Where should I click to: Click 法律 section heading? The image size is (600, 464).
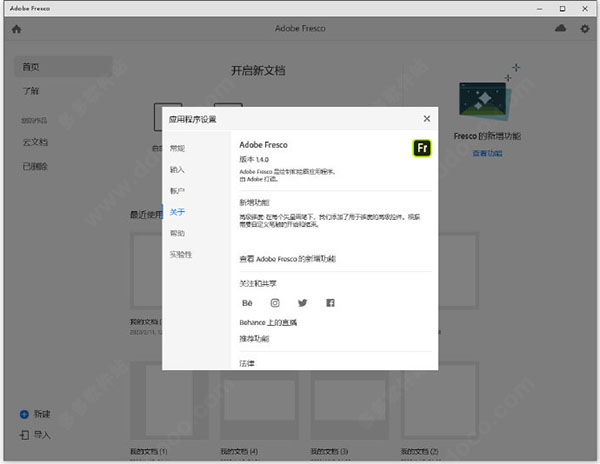247,363
